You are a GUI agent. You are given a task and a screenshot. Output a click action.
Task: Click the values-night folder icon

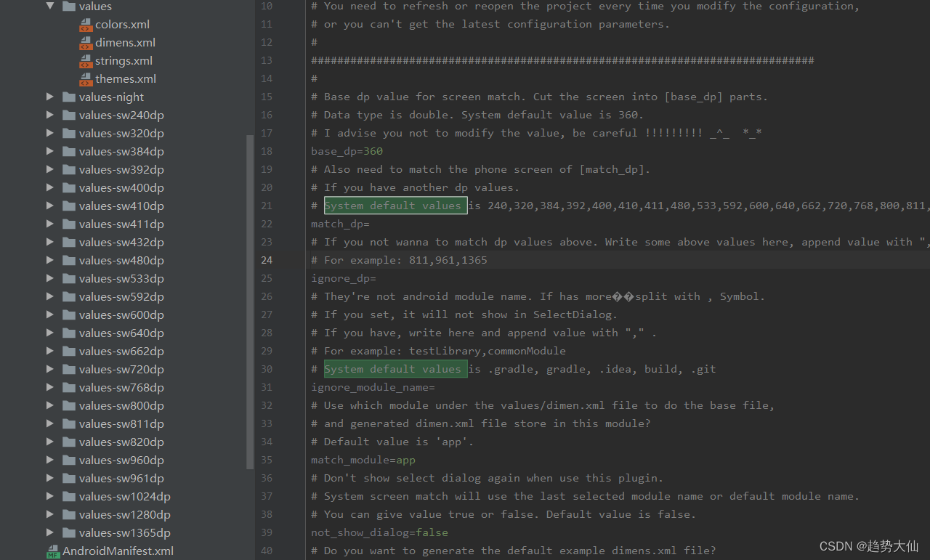(x=69, y=97)
